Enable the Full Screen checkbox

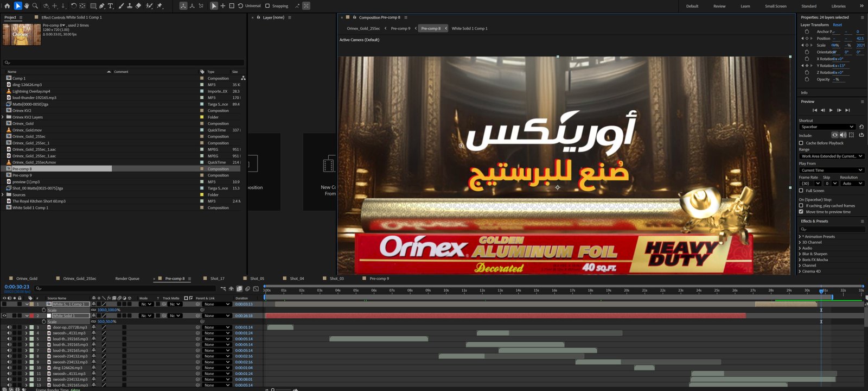click(801, 191)
